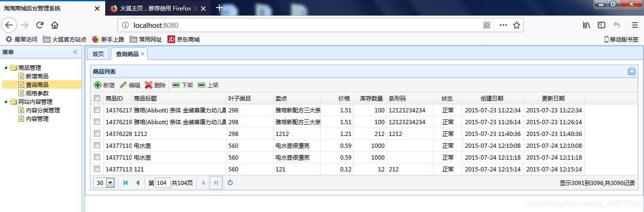The width and height of the screenshot is (644, 212).
Task: Click site information icon in address bar
Action: point(125,25)
